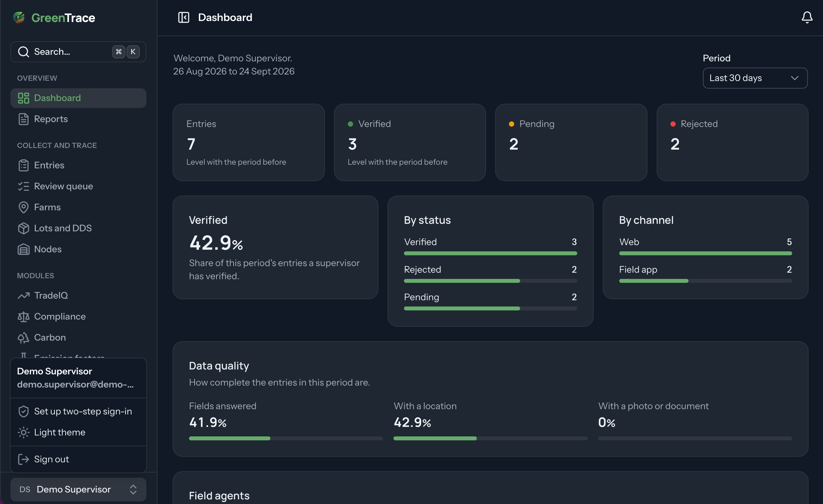Select Set up two-step sign-in
823x504 pixels.
point(78,411)
